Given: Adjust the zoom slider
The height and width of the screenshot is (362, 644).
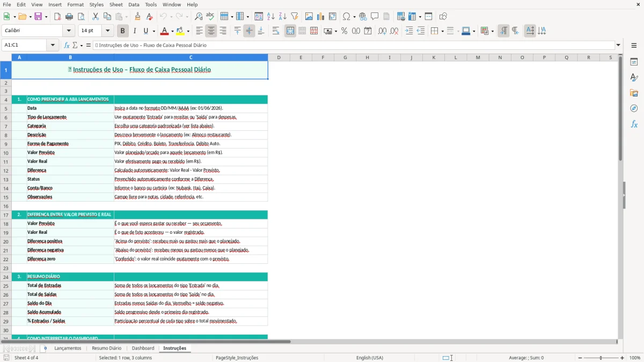Looking at the screenshot, I should click(601, 358).
